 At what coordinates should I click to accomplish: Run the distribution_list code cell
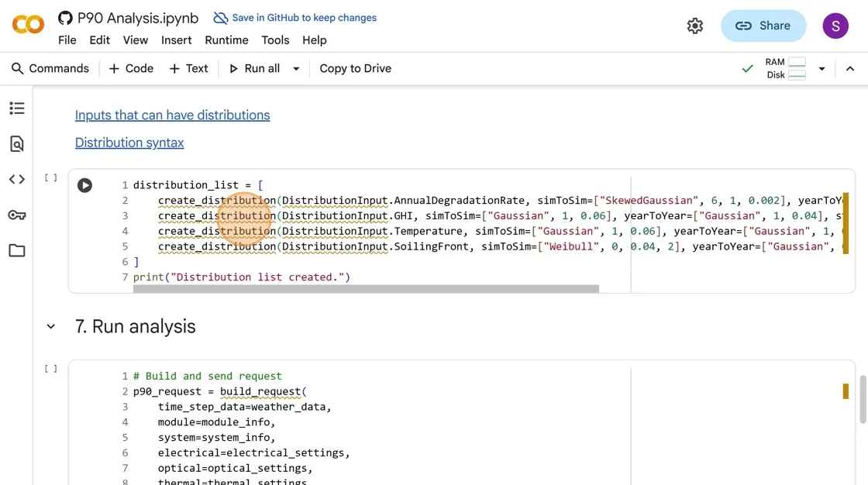pyautogui.click(x=84, y=185)
